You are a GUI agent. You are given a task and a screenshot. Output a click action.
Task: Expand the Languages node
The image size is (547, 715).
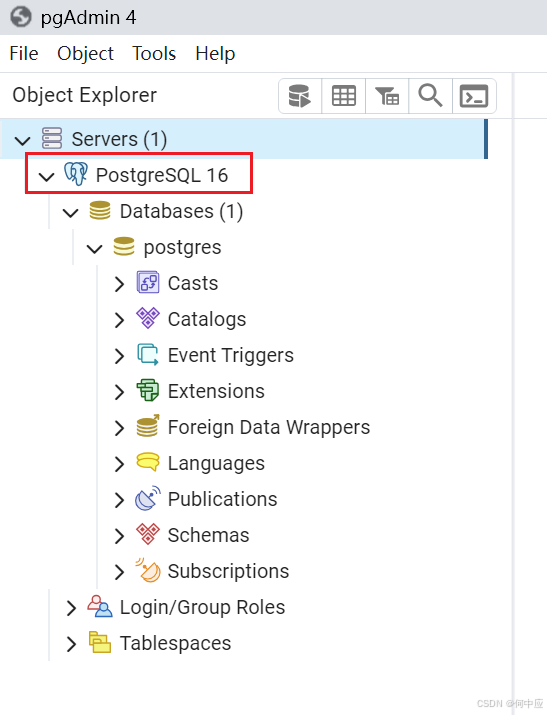tap(119, 464)
